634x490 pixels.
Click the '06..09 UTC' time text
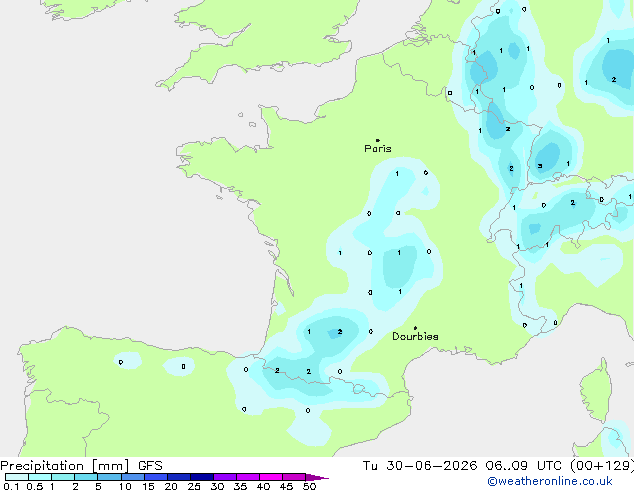pyautogui.click(x=523, y=466)
